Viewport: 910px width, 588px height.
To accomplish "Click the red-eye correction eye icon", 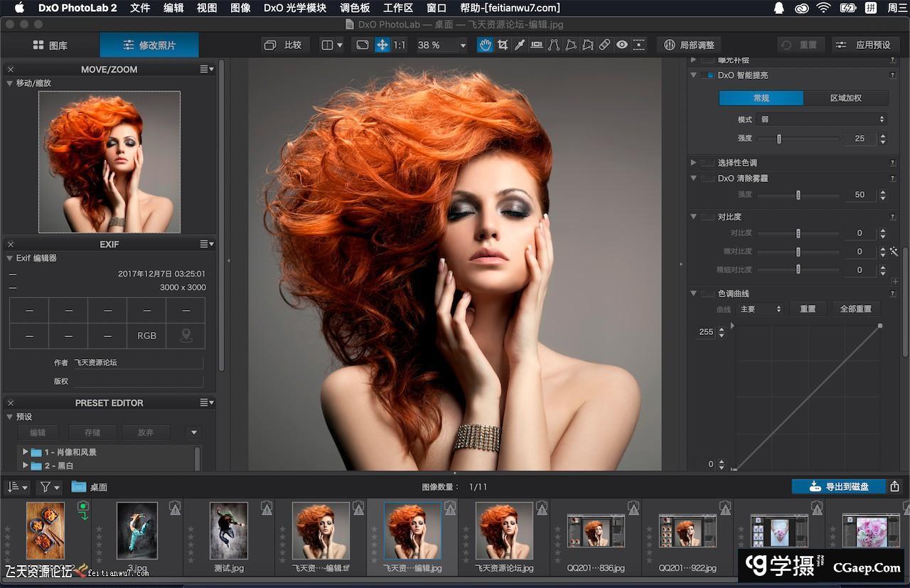I will coord(622,45).
